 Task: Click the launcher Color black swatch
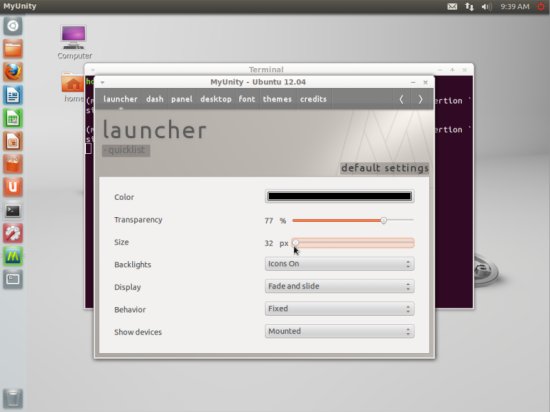339,196
